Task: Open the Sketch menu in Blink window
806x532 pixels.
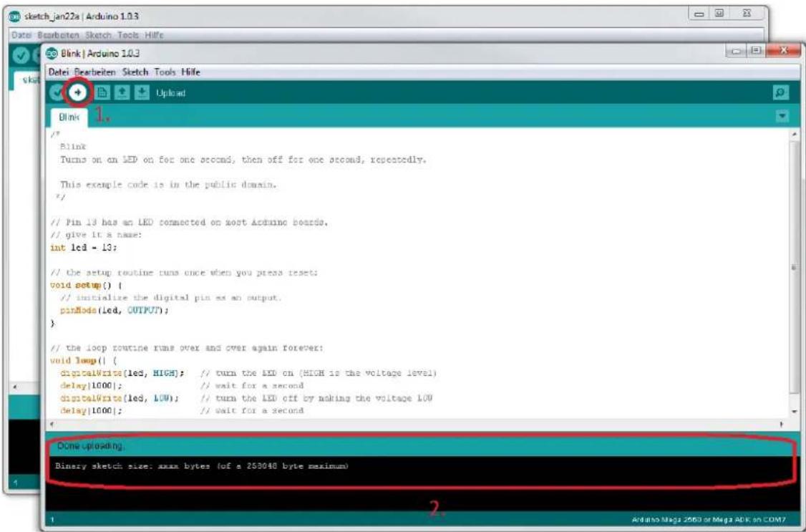Action: point(135,72)
